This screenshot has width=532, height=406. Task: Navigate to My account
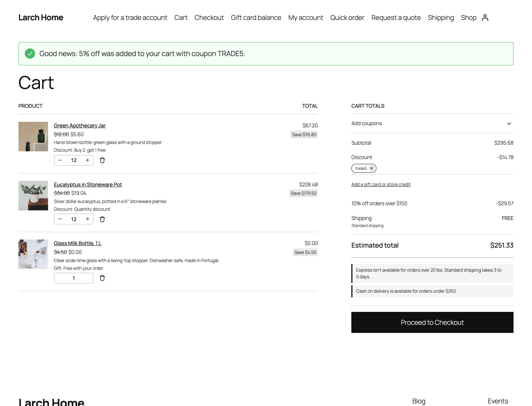coord(305,18)
